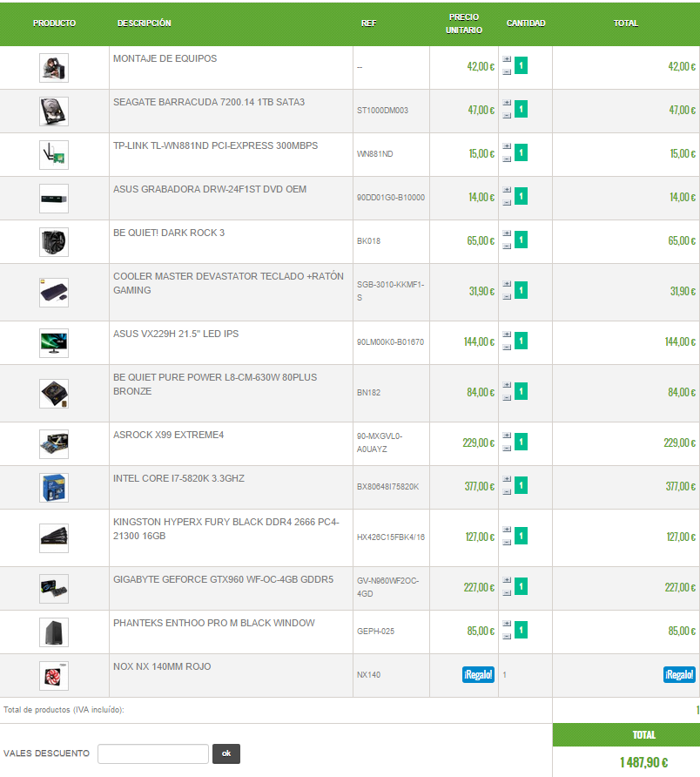Viewport: 700px width, 777px height.
Task: Increase quantity for Seagate Barracuda 1TB
Action: pyautogui.click(x=507, y=103)
